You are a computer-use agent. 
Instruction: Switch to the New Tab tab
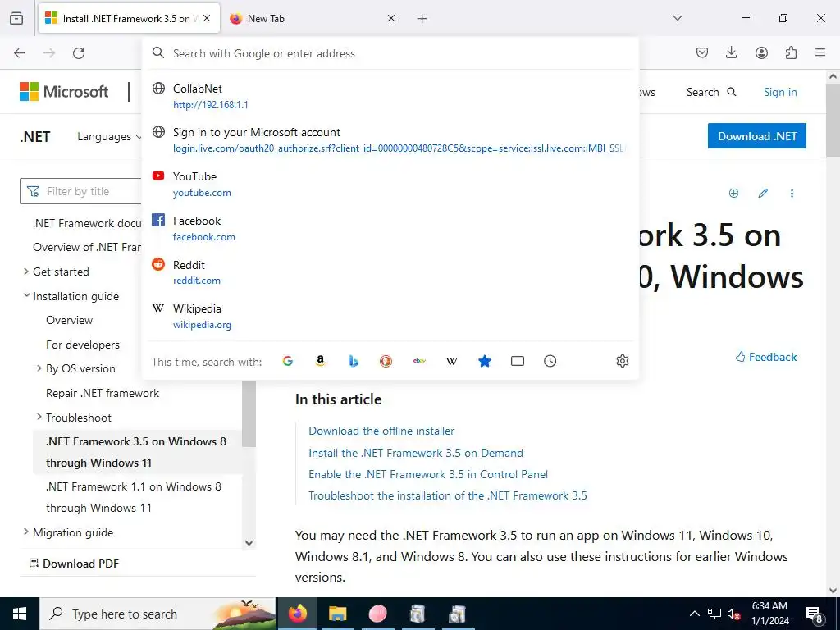311,18
